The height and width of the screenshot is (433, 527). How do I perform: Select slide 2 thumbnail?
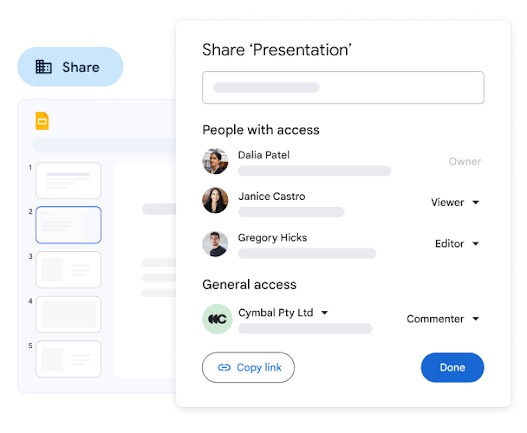click(x=69, y=225)
